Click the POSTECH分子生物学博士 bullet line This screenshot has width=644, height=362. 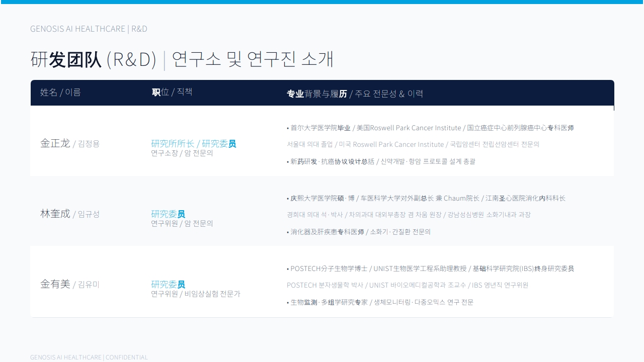(430, 268)
